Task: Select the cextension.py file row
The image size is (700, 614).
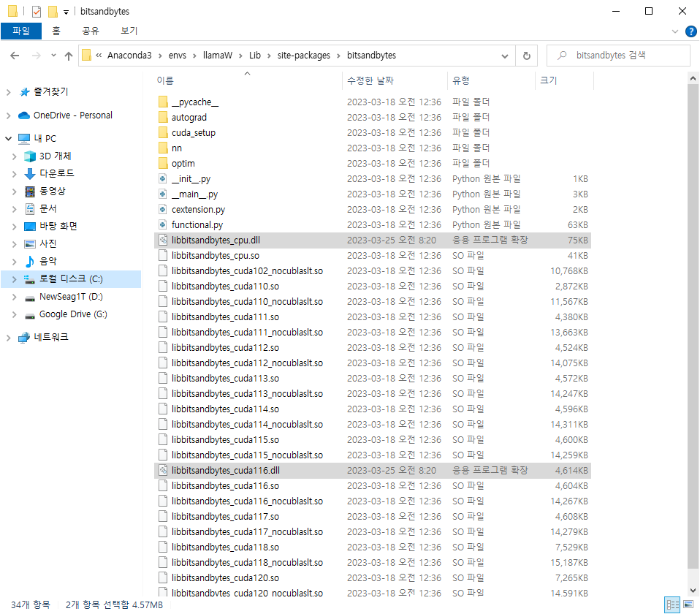Action: point(373,210)
